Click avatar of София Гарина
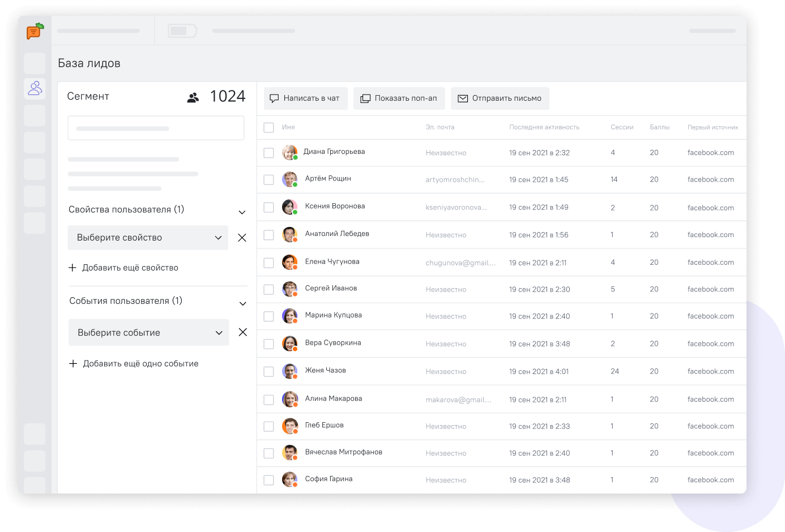The image size is (785, 532). point(290,479)
